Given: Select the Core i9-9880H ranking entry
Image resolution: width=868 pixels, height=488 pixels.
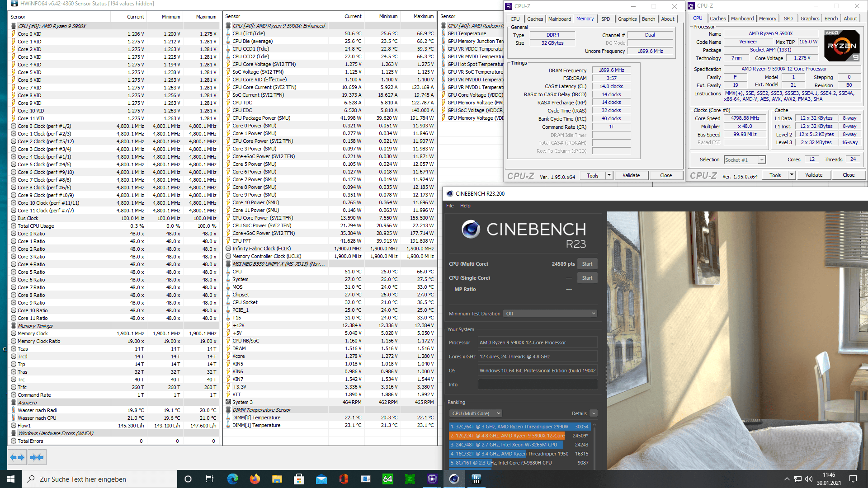Looking at the screenshot, I should 519,463.
